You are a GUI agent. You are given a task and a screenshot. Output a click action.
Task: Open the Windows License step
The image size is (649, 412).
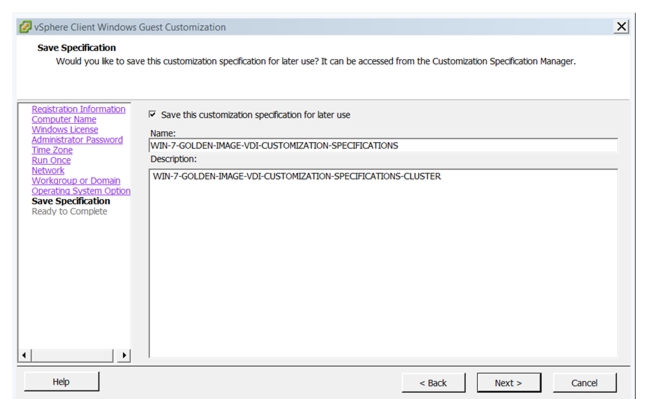click(65, 130)
